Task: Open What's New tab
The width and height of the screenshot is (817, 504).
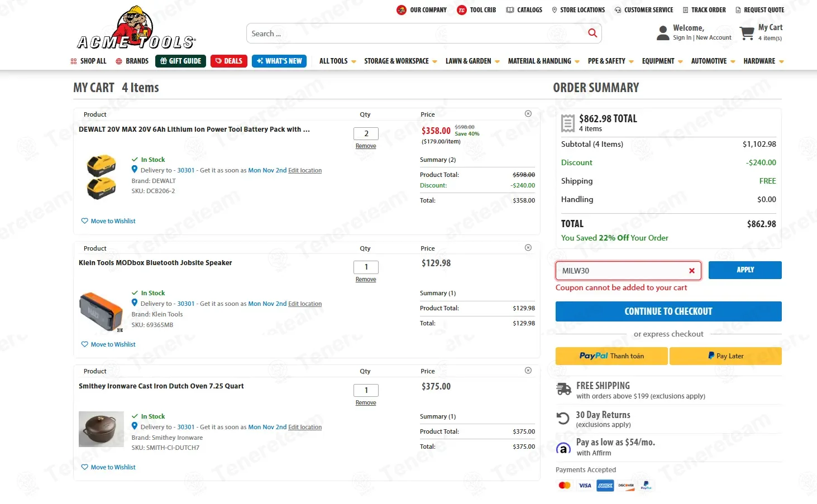Action: click(x=279, y=61)
